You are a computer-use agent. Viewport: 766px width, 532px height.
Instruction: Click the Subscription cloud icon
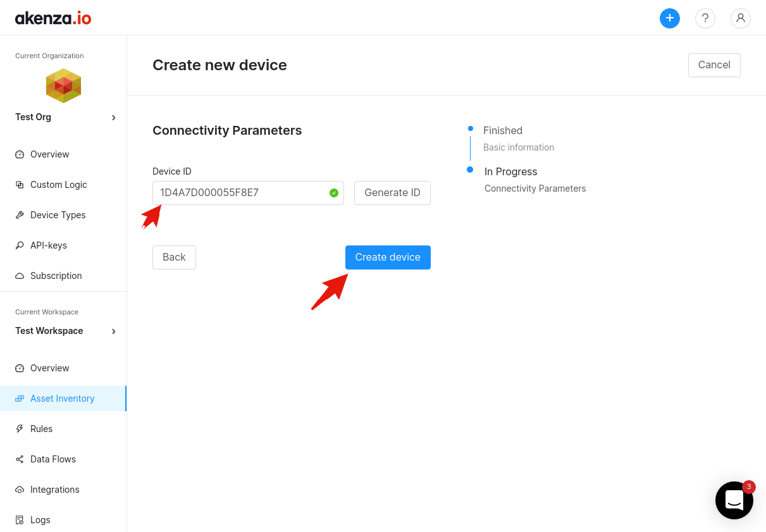20,276
